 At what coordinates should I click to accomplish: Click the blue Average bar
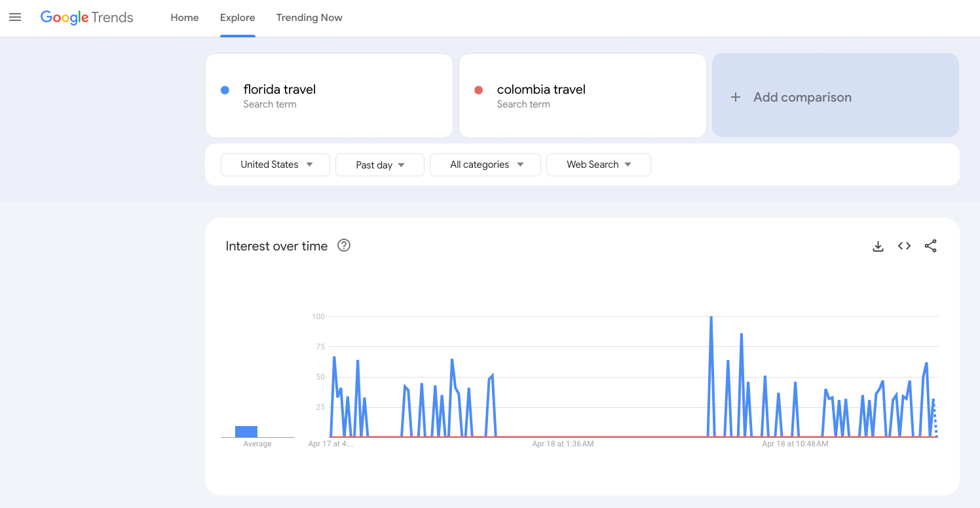(x=246, y=431)
